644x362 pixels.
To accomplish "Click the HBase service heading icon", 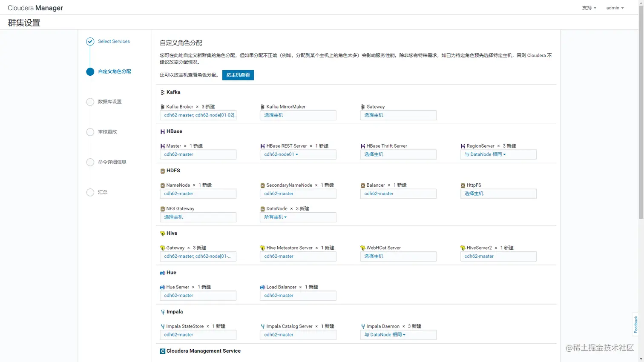I will (162, 132).
